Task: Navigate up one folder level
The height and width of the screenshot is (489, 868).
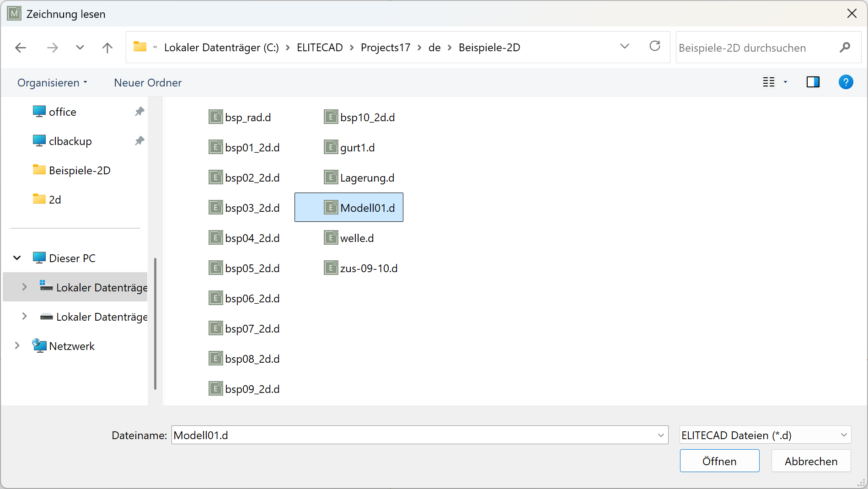Action: click(107, 48)
